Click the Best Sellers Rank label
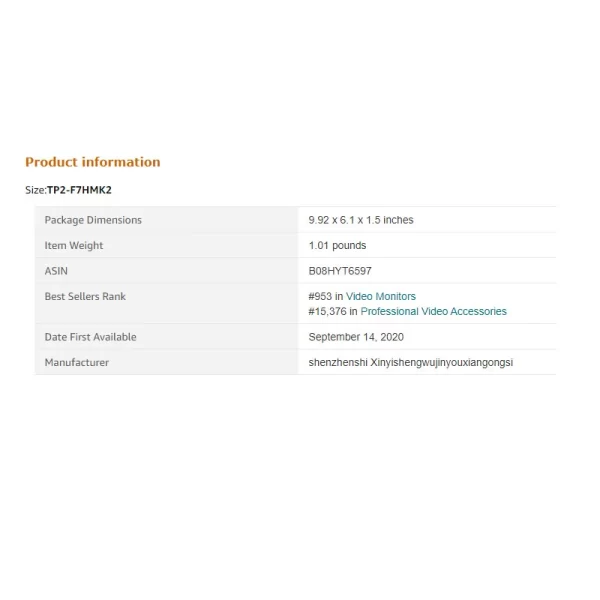Viewport: 600px width, 600px height. pyautogui.click(x=85, y=297)
